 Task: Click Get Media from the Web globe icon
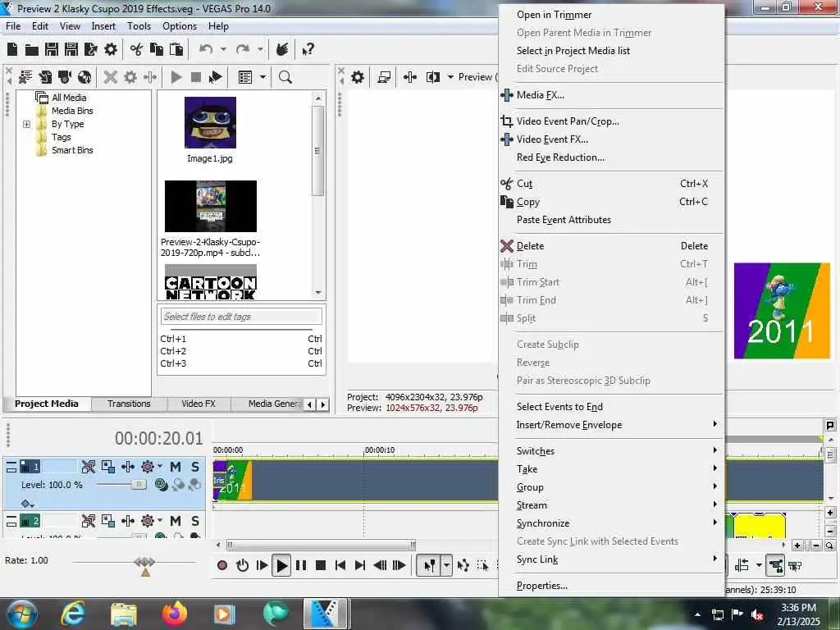click(84, 77)
